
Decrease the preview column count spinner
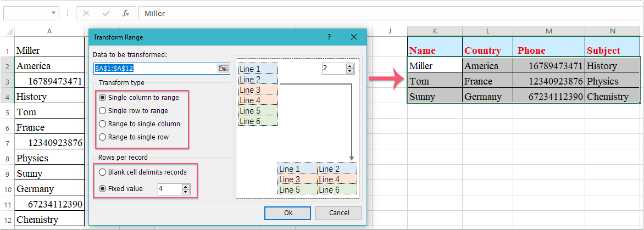tap(350, 71)
